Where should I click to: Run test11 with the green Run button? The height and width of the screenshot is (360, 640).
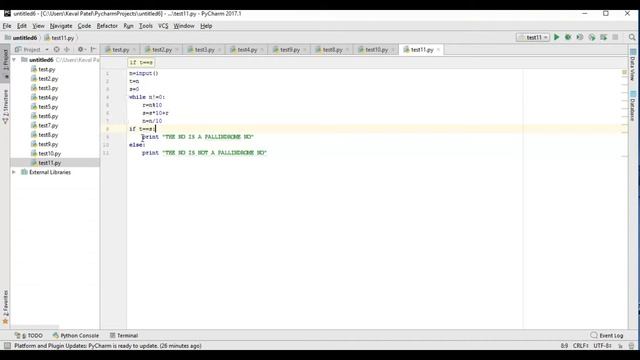point(556,37)
